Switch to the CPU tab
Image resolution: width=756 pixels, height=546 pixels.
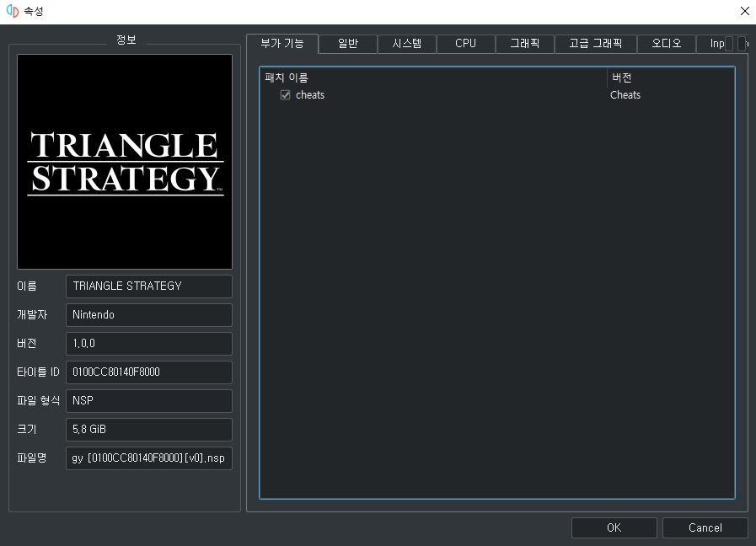(466, 44)
